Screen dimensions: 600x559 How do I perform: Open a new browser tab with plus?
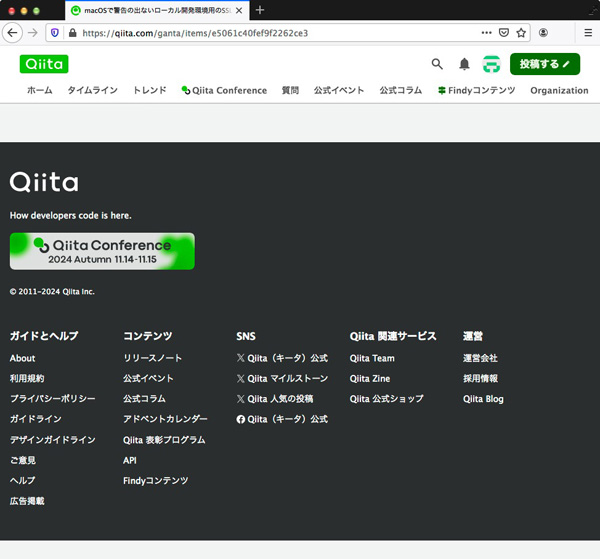(x=260, y=10)
